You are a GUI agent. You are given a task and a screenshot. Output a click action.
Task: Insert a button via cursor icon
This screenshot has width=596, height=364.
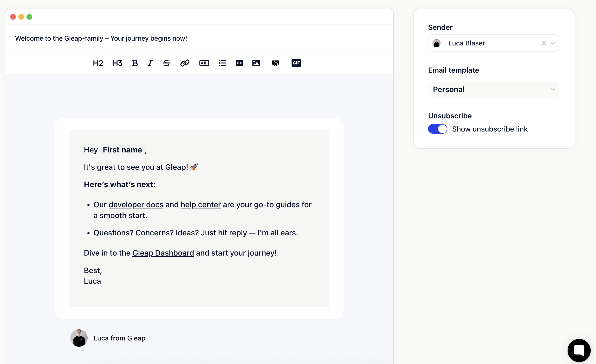275,63
